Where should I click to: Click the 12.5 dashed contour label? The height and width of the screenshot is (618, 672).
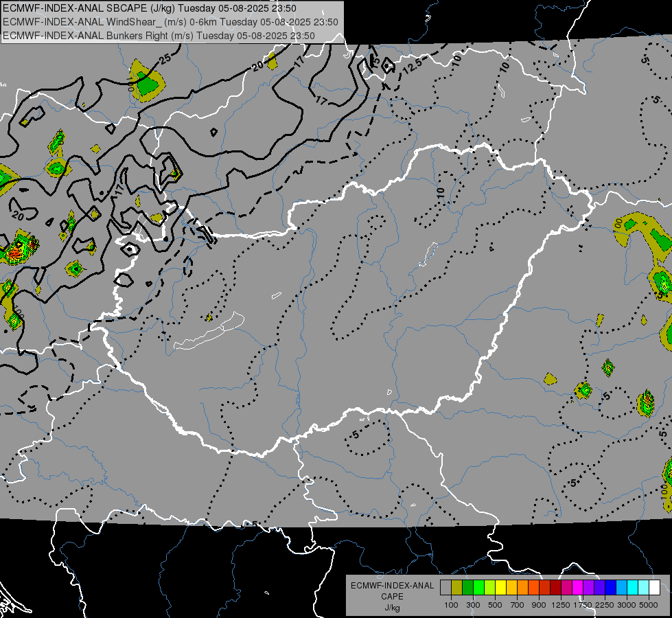click(413, 65)
